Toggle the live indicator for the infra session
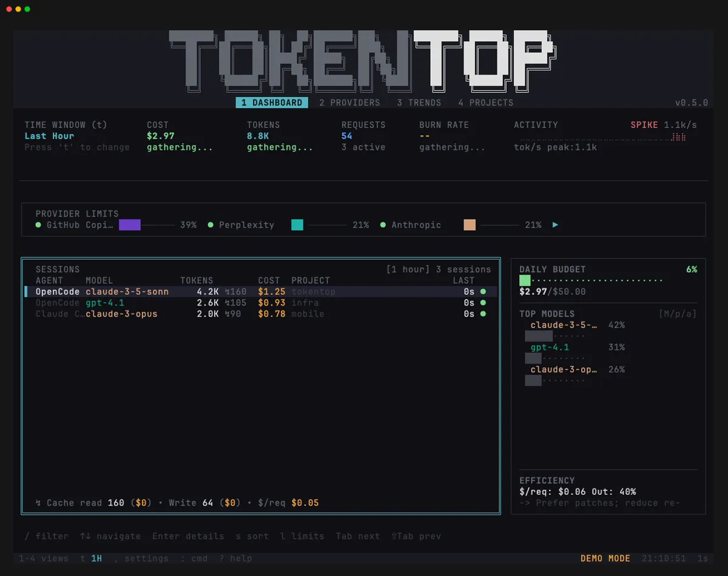This screenshot has height=576, width=728. [x=482, y=303]
